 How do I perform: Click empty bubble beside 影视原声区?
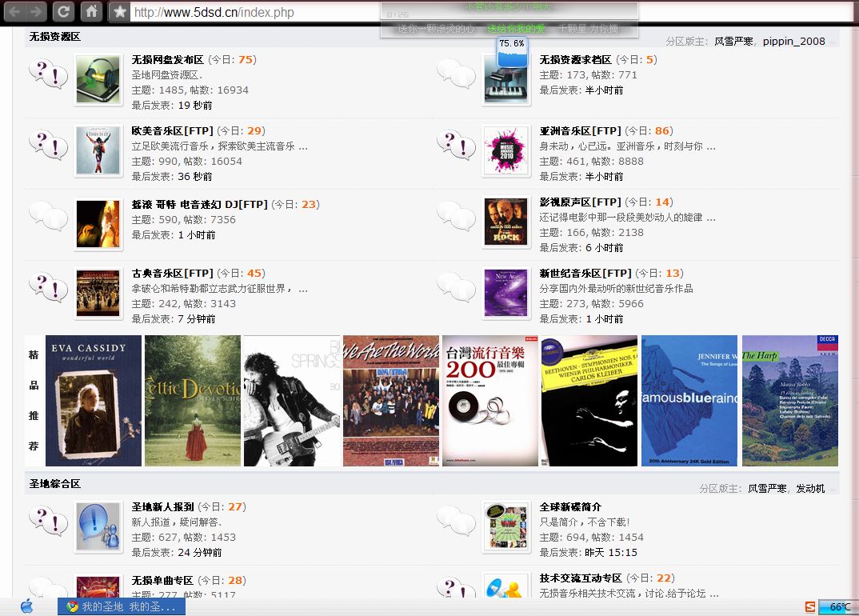pyautogui.click(x=457, y=216)
